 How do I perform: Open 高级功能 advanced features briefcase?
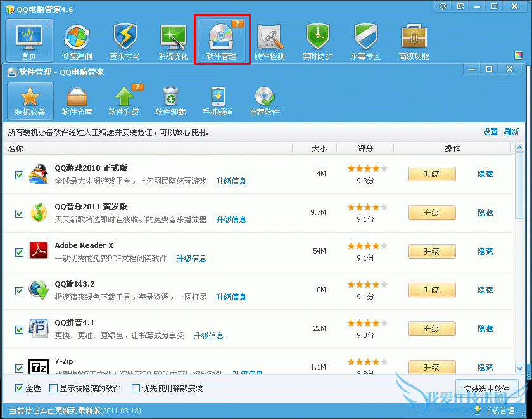click(x=414, y=41)
